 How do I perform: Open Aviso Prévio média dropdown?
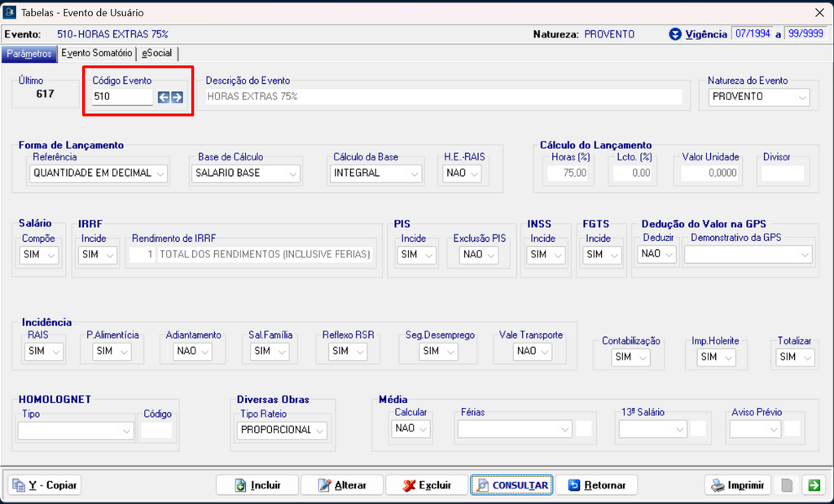tap(755, 429)
